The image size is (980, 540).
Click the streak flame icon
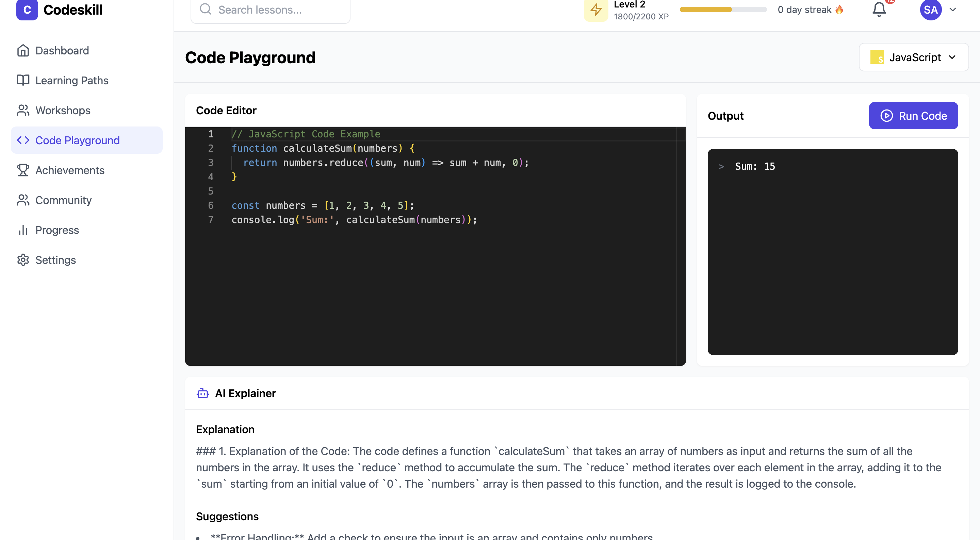[x=839, y=10]
